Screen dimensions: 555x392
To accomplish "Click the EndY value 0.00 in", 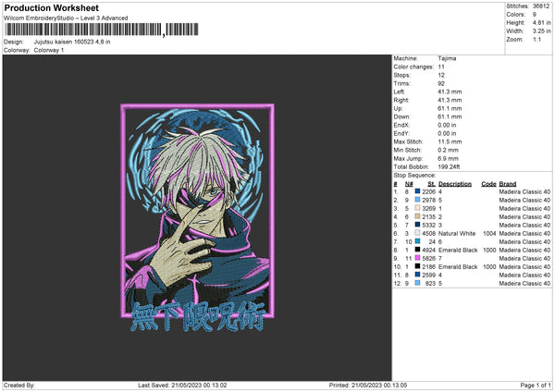I will 447,133.
